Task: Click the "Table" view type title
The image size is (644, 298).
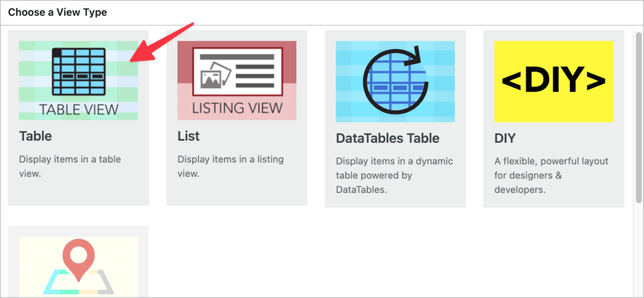Action: tap(36, 136)
